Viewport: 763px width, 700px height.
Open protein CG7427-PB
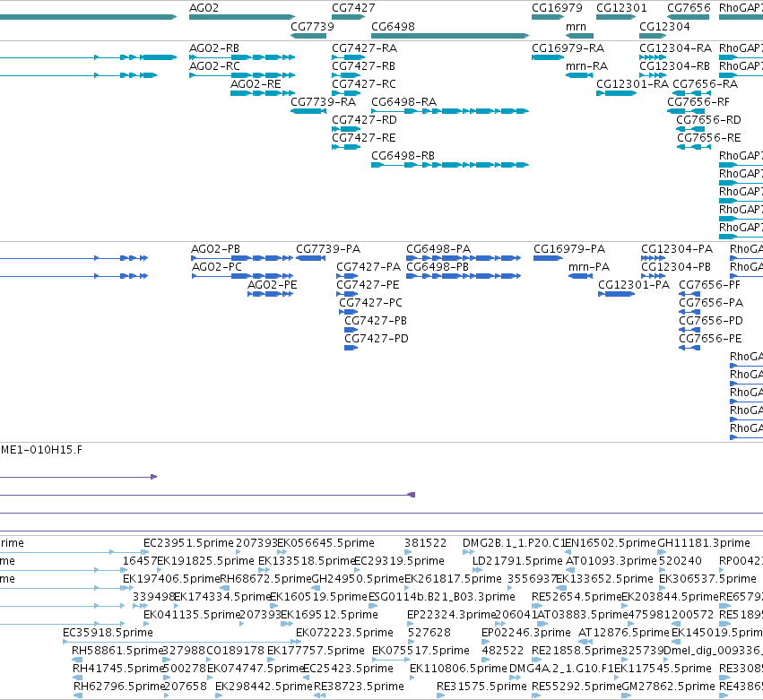tap(351, 330)
